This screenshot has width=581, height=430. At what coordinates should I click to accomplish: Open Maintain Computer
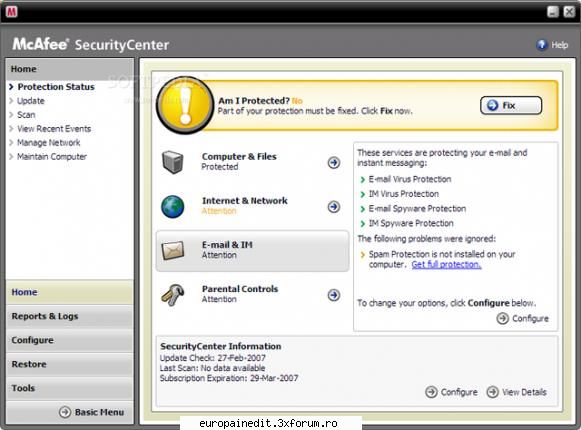pos(52,157)
